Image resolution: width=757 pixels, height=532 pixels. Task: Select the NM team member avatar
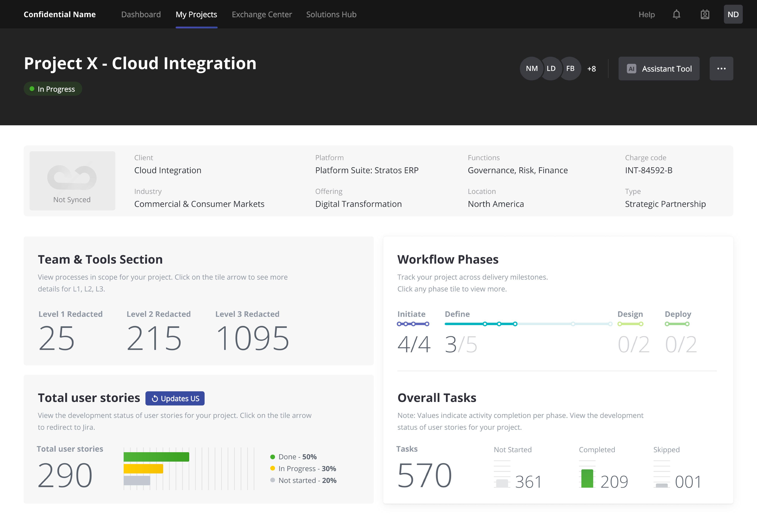(x=532, y=69)
